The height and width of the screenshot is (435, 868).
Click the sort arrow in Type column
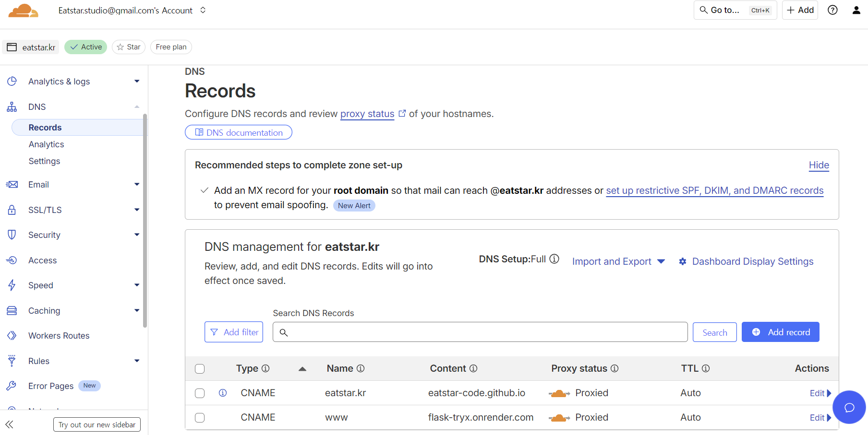coord(302,369)
